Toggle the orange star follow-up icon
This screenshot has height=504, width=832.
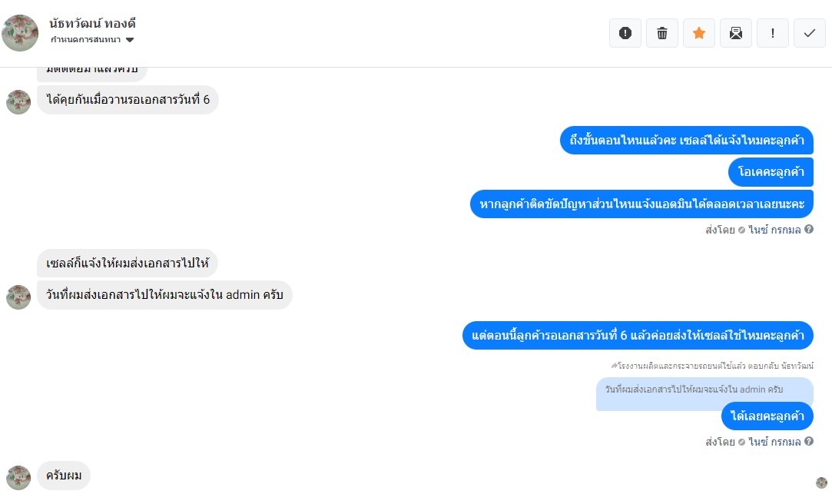click(x=699, y=33)
